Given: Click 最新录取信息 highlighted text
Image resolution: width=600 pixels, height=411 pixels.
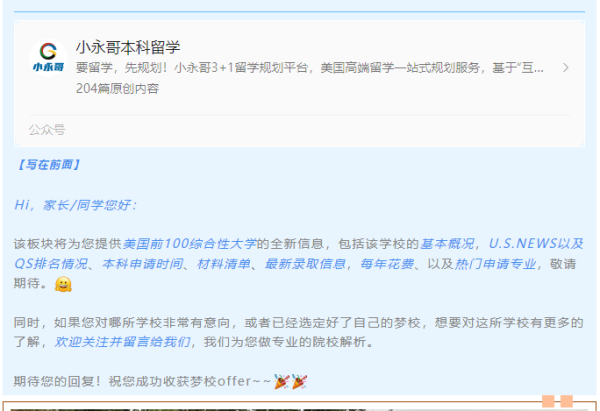Looking at the screenshot, I should click(x=305, y=264).
